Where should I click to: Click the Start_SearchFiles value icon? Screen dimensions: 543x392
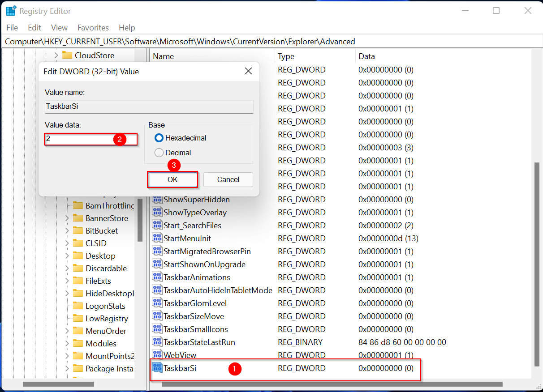coord(157,225)
